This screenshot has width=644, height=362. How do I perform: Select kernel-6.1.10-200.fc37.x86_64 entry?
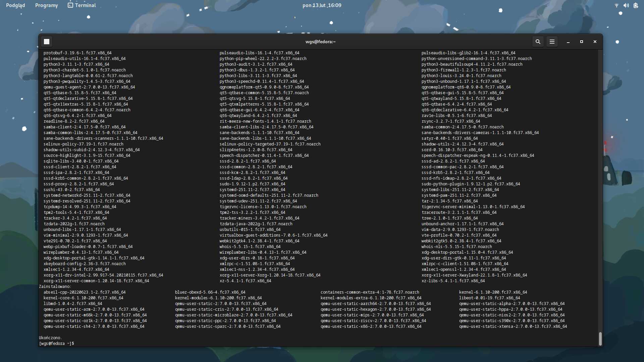click(493, 292)
